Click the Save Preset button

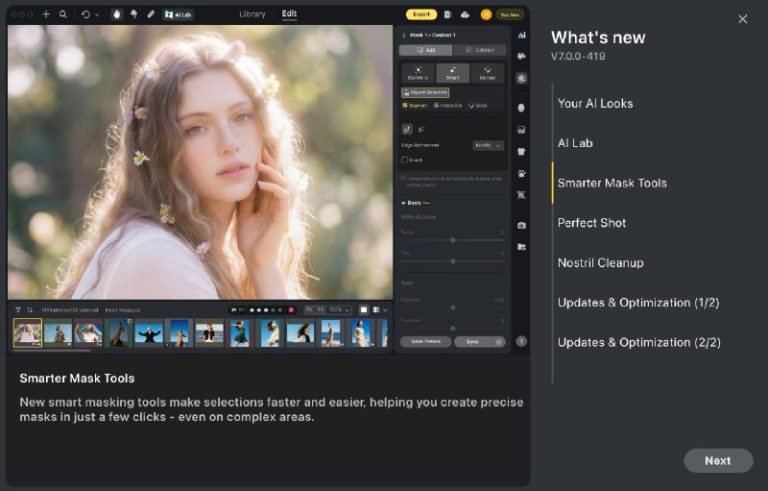click(x=425, y=342)
